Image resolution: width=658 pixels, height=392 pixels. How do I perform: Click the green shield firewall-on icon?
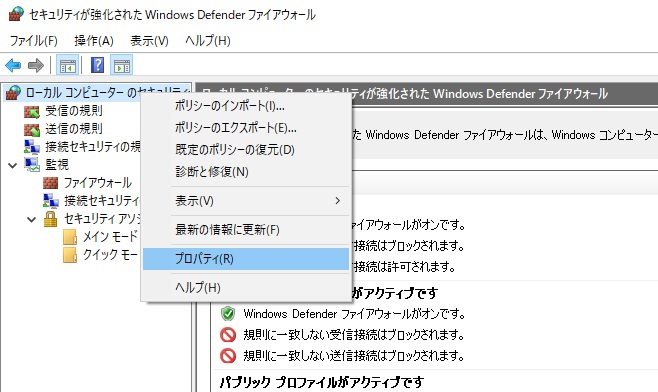[228, 314]
